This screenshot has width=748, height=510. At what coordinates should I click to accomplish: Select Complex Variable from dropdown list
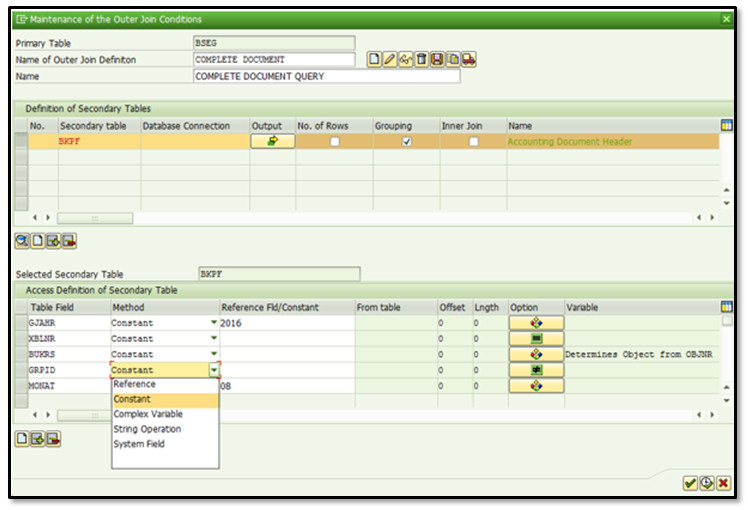(x=148, y=414)
